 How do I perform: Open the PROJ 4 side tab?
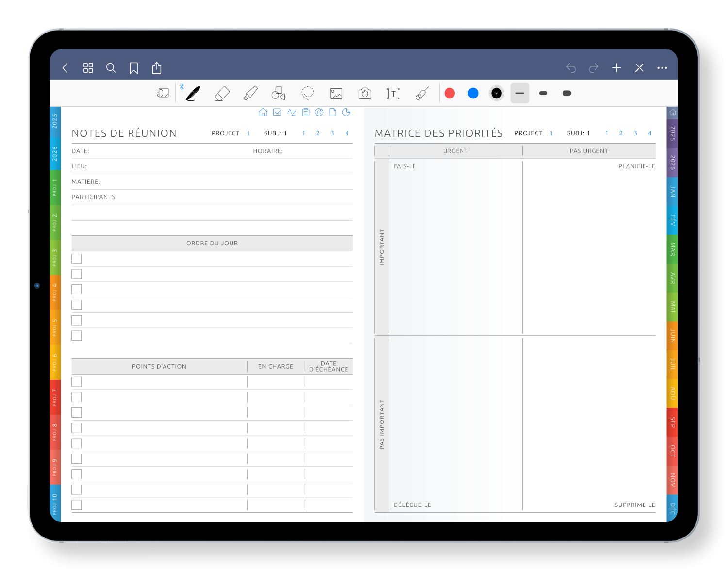tap(55, 293)
